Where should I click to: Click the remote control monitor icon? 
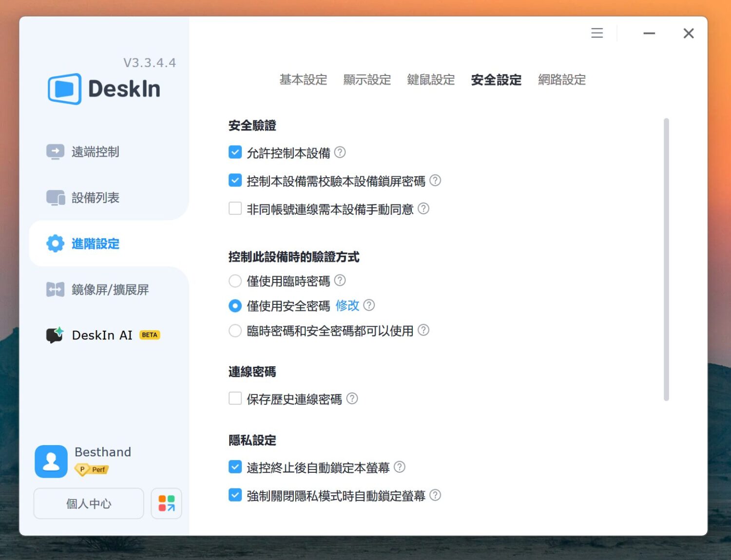(55, 151)
